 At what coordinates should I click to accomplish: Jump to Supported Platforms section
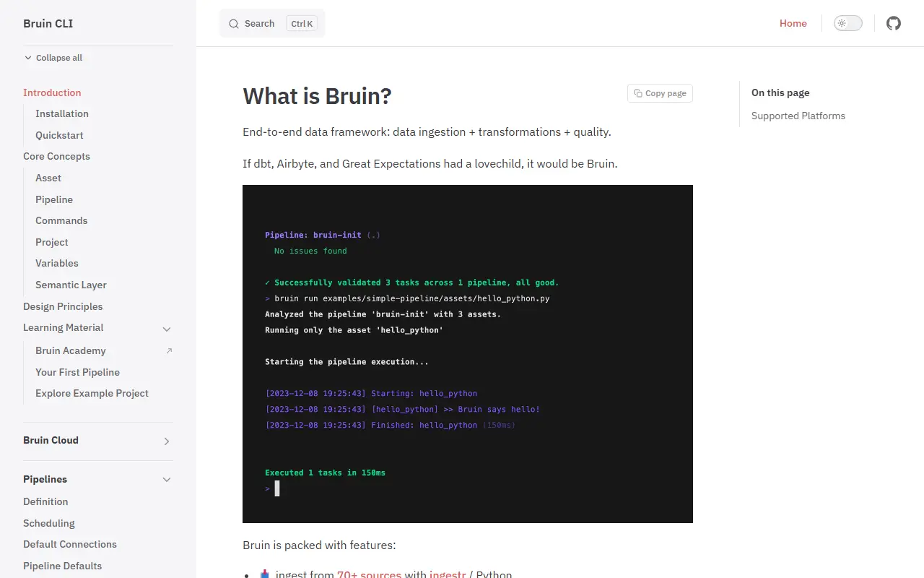pos(798,116)
